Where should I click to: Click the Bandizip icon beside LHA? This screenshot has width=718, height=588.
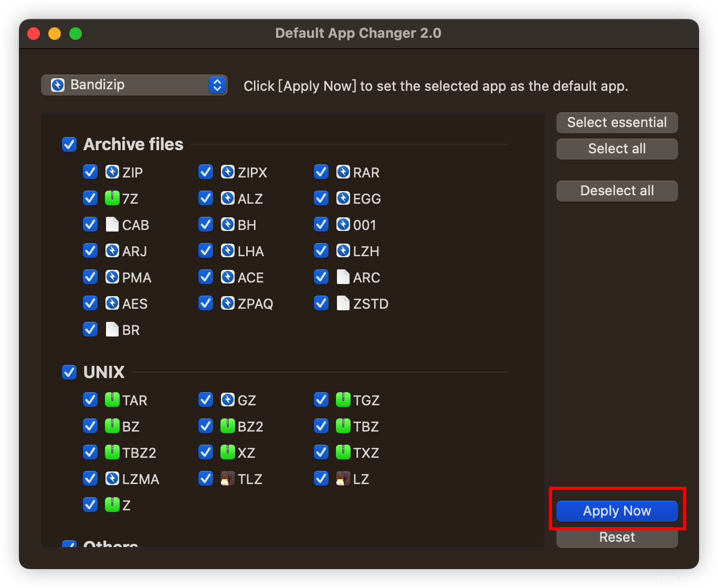point(228,251)
